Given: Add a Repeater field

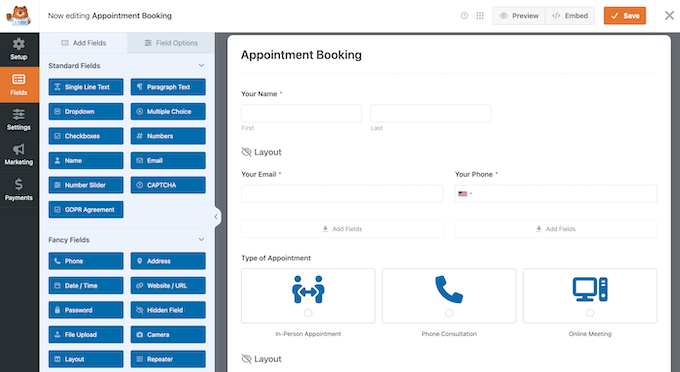Looking at the screenshot, I should pyautogui.click(x=168, y=359).
